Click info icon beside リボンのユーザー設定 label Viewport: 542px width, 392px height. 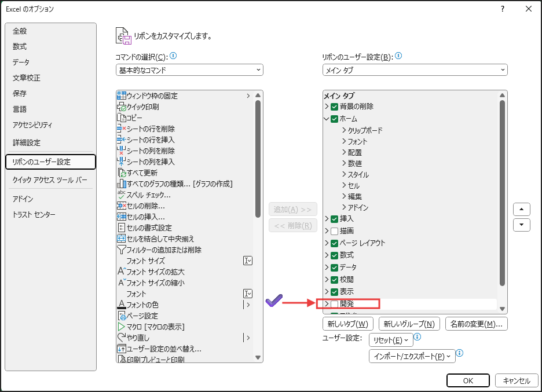pyautogui.click(x=398, y=56)
